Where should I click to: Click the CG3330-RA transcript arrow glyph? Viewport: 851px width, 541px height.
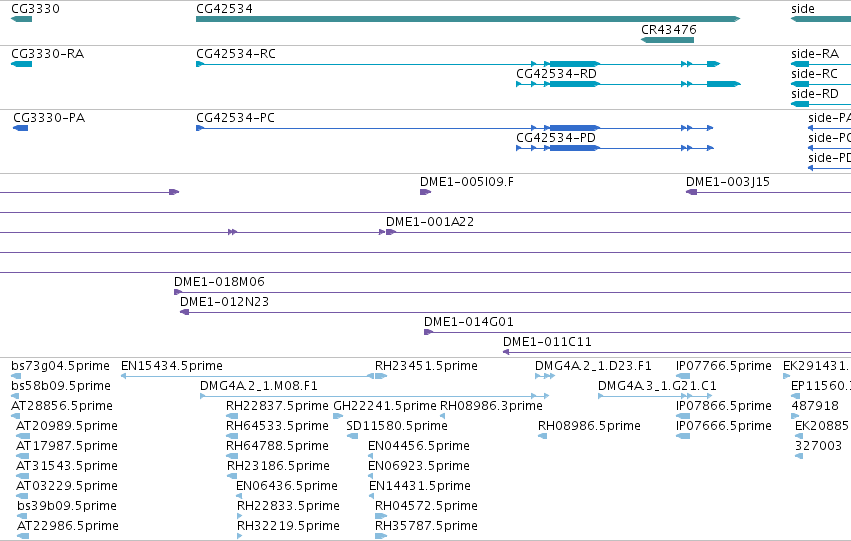[22, 64]
